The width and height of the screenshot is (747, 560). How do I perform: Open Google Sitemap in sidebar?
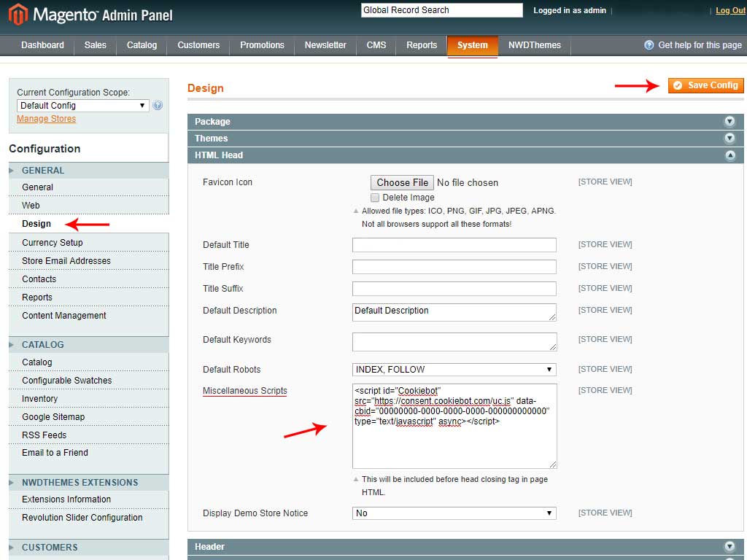[53, 416]
